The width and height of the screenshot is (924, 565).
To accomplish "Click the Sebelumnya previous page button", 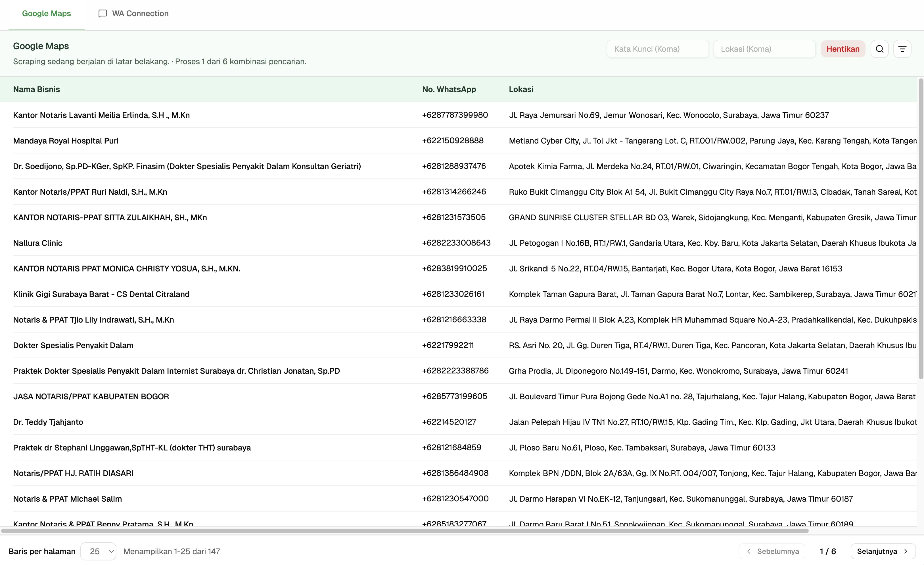I will pos(772,551).
